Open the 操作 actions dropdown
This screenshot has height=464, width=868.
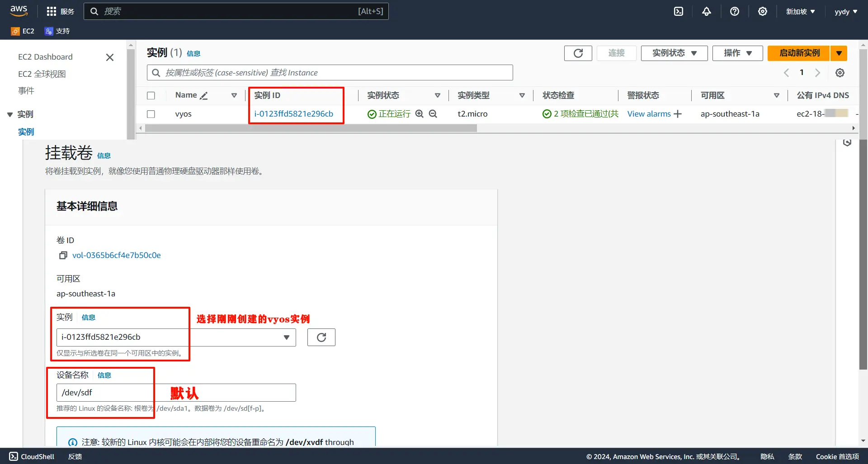click(x=738, y=53)
